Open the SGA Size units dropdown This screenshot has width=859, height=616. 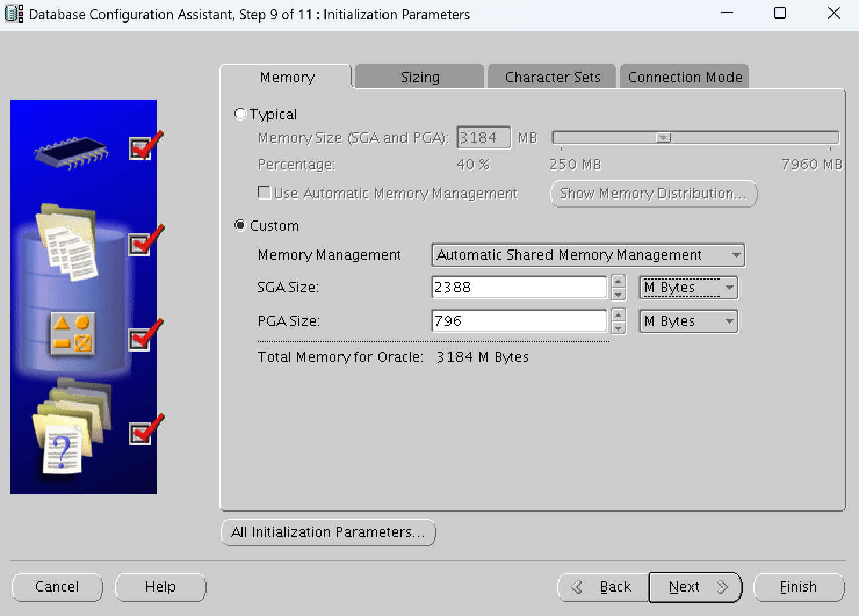point(688,287)
